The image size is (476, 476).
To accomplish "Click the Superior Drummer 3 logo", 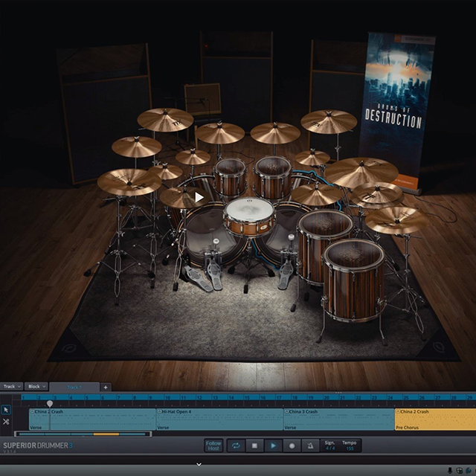I will click(38, 446).
